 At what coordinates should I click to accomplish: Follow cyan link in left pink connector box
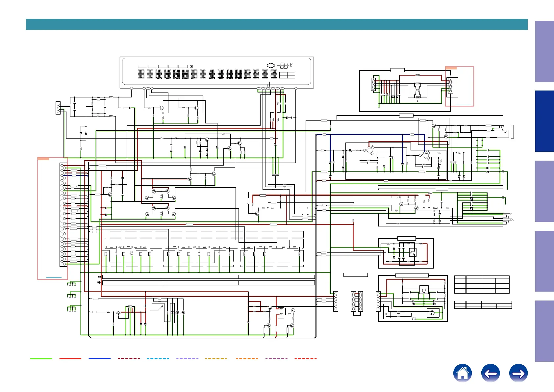54,278
